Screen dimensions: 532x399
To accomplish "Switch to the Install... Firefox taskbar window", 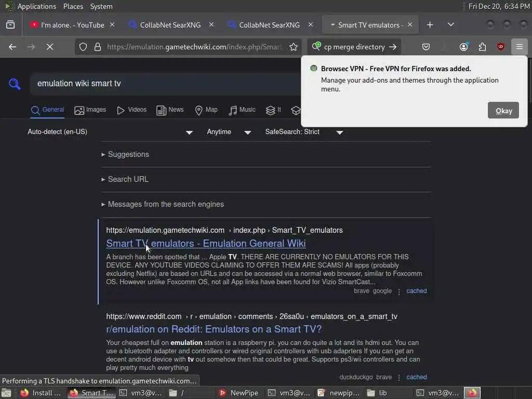I will point(41,393).
